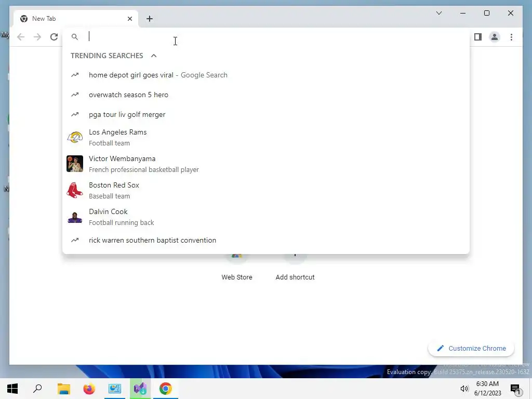The image size is (532, 399).
Task: Click the trending arrow beside 'pga tour liv golf merger'
Action: coord(75,114)
